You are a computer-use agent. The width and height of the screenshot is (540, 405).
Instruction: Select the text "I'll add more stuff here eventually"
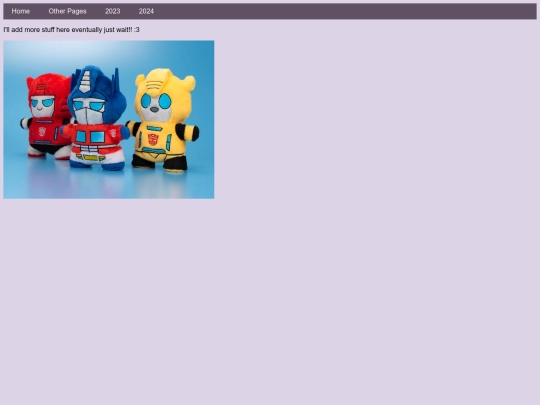53,30
